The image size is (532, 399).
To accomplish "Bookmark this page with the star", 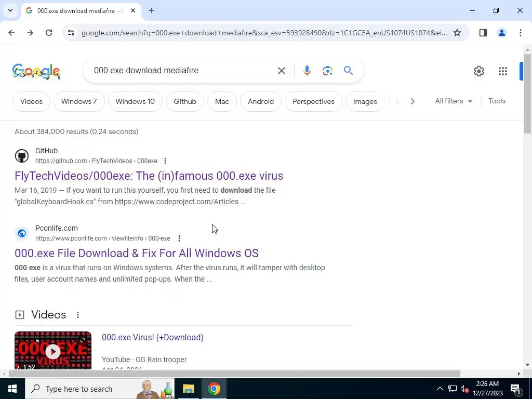I will pos(457,33).
